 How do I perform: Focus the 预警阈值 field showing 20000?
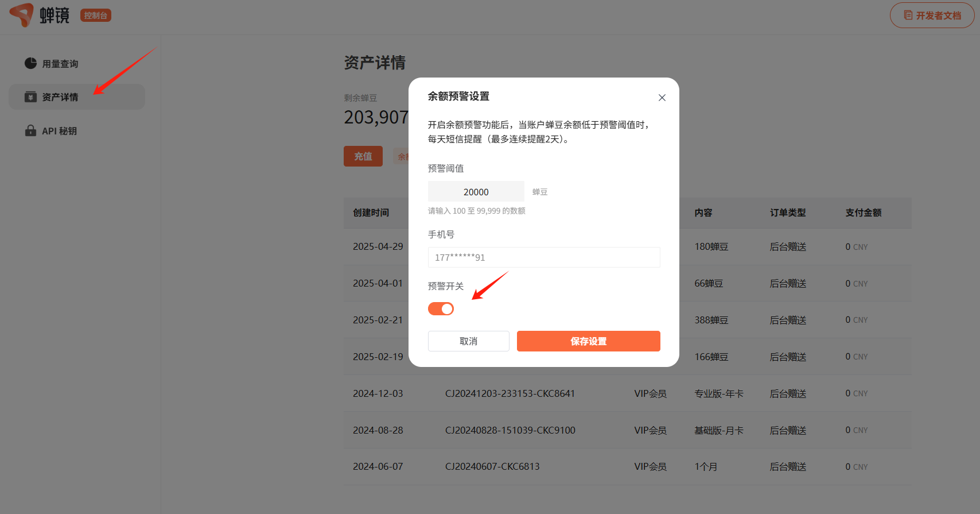[x=476, y=192]
